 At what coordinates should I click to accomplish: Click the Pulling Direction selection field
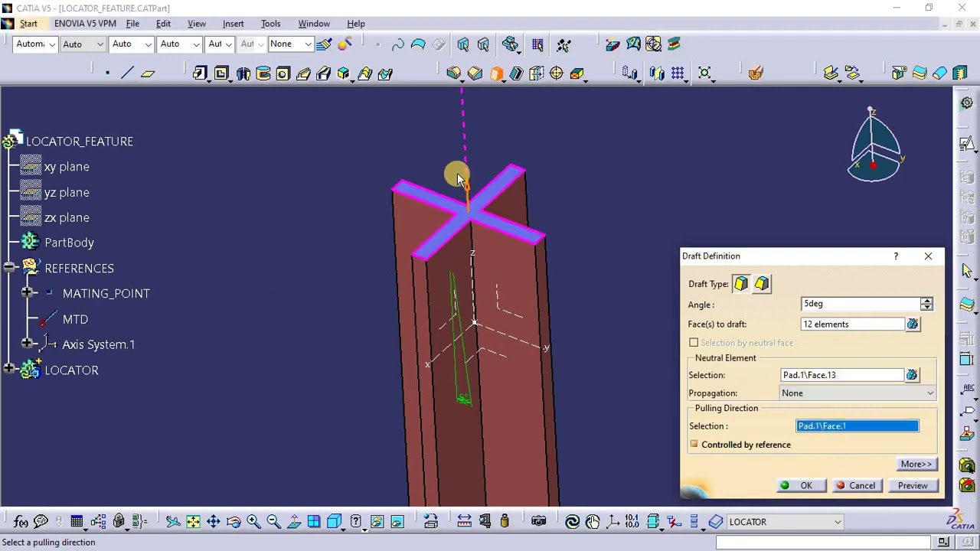[857, 426]
